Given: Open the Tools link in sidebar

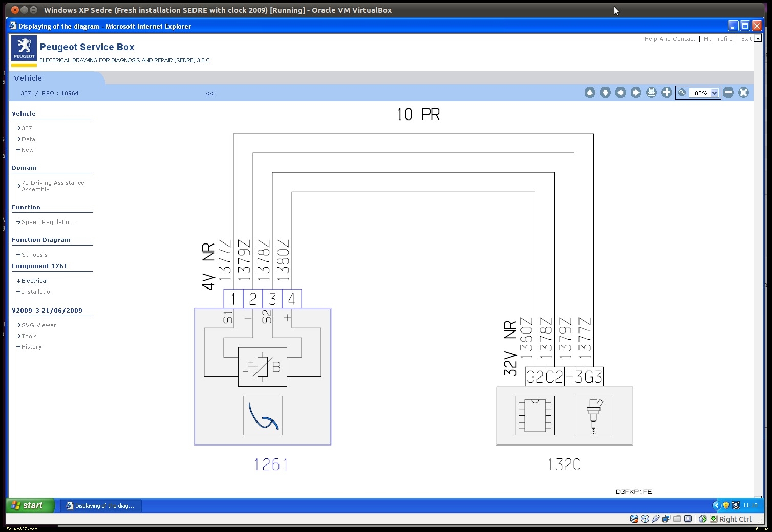Looking at the screenshot, I should pos(29,336).
